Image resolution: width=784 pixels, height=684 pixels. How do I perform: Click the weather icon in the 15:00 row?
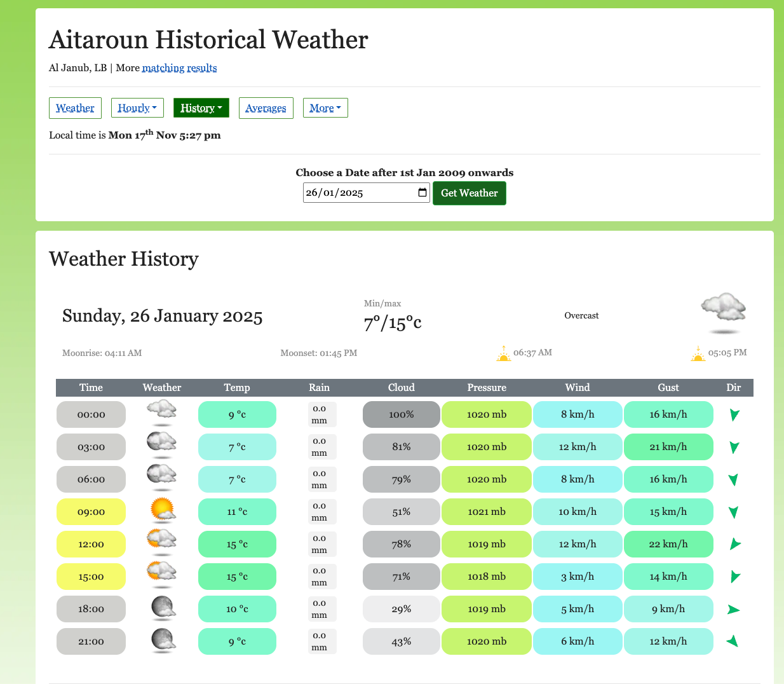click(161, 575)
